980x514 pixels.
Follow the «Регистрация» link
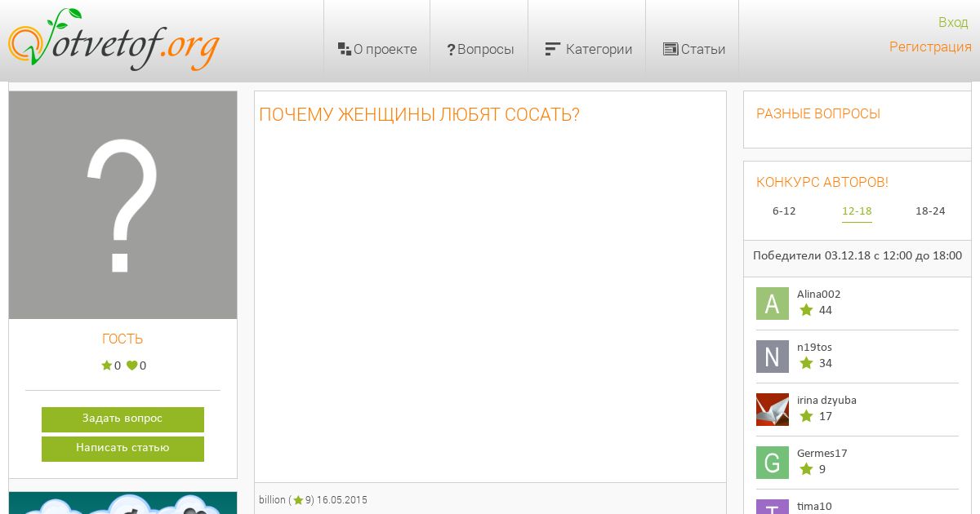[x=930, y=47]
